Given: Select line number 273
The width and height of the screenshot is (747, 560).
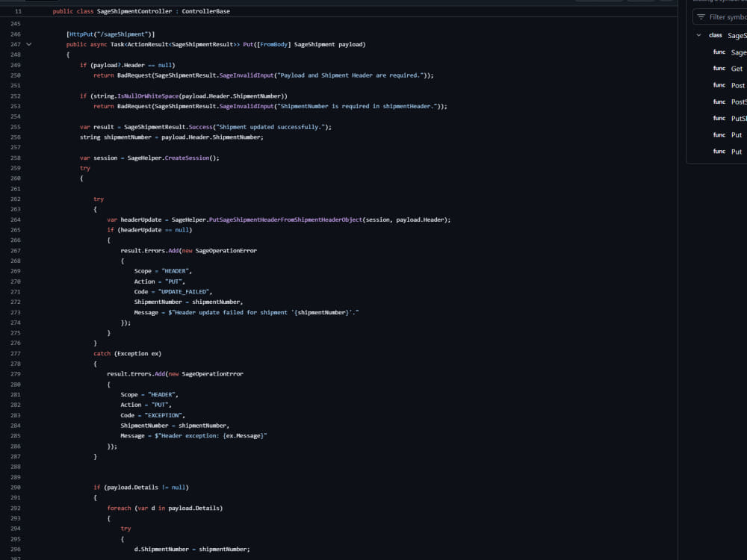Looking at the screenshot, I should 16,313.
